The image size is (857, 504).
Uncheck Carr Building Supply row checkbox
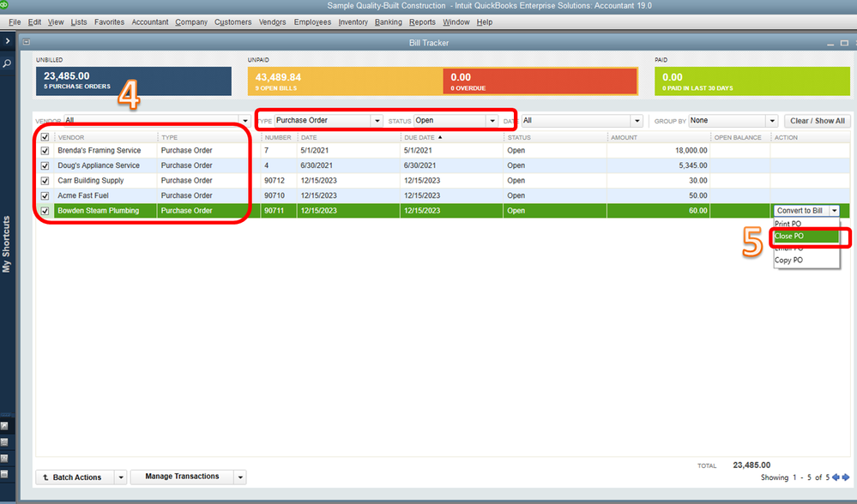click(x=45, y=181)
